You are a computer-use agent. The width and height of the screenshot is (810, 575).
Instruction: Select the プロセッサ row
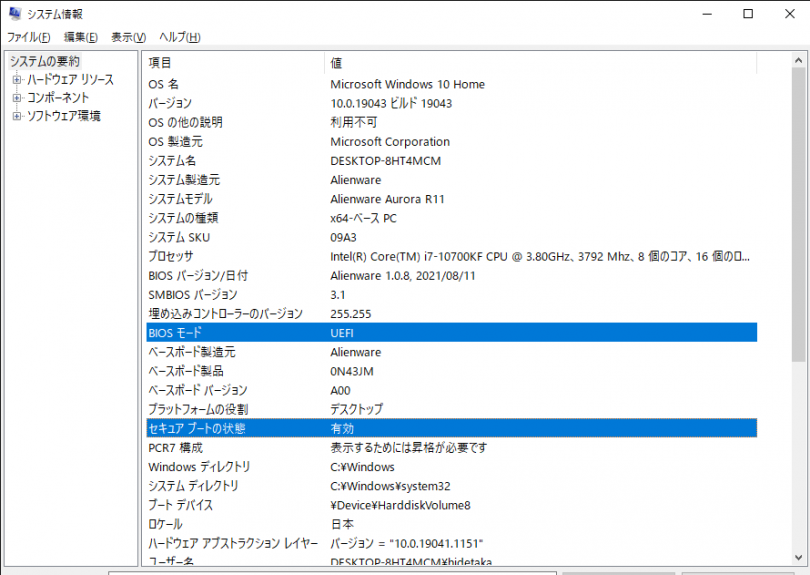[451, 256]
